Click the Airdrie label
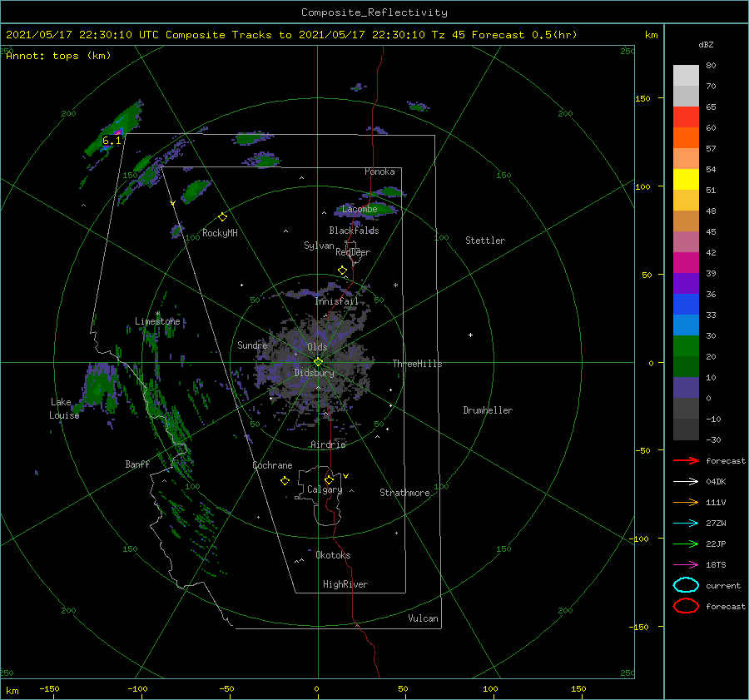This screenshot has height=700, width=749. pos(328,444)
